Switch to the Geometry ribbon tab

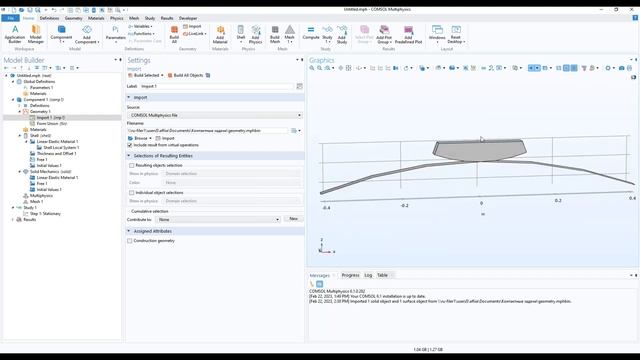click(73, 18)
